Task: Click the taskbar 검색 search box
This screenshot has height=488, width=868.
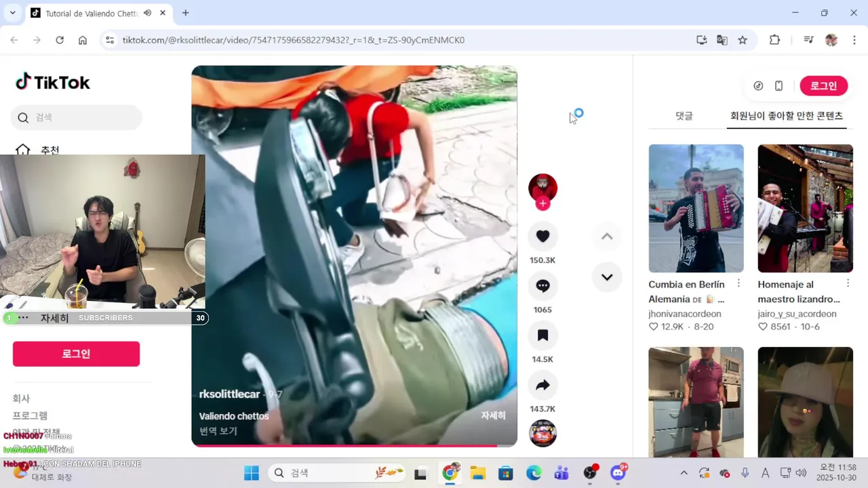Action: (337, 473)
